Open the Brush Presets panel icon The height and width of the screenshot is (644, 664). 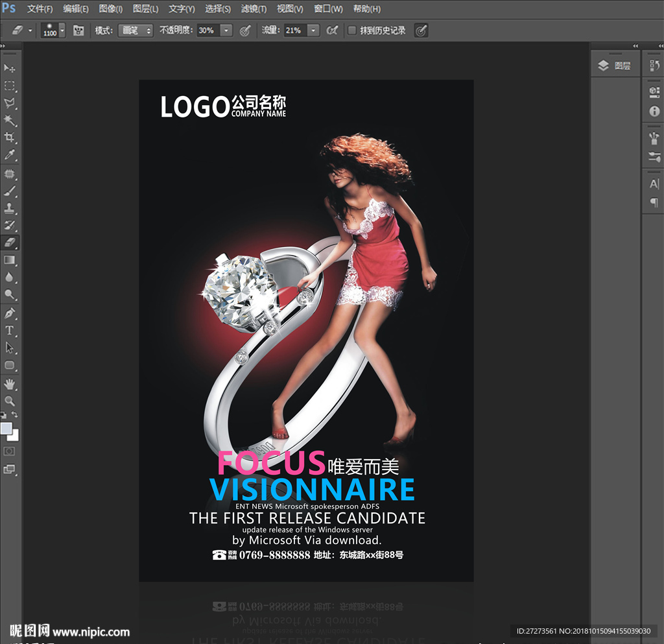[654, 138]
